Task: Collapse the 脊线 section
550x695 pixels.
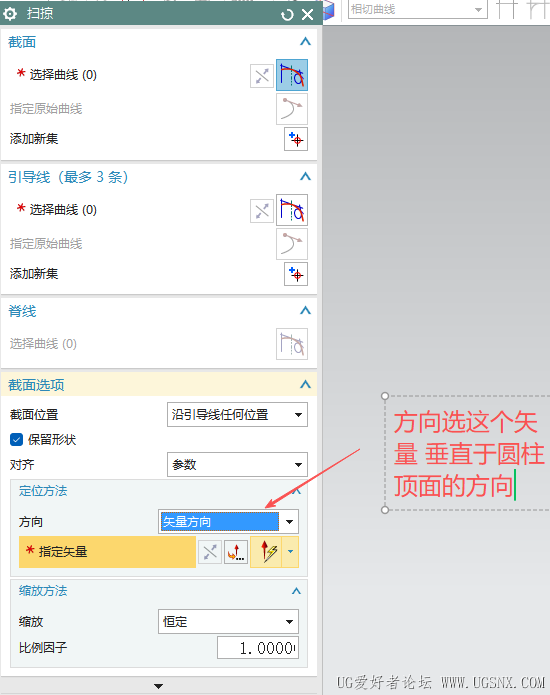Action: pos(305,311)
